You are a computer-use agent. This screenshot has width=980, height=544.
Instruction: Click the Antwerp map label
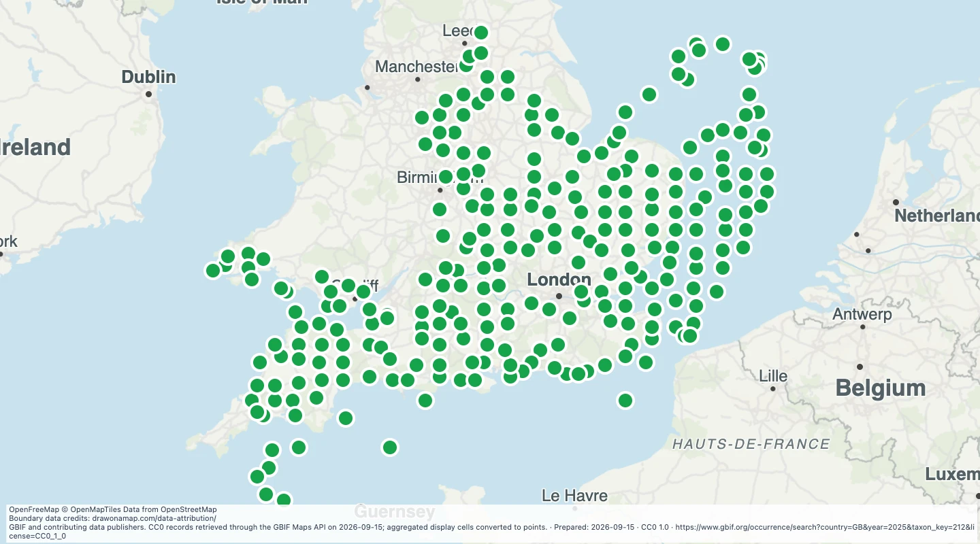tap(862, 314)
